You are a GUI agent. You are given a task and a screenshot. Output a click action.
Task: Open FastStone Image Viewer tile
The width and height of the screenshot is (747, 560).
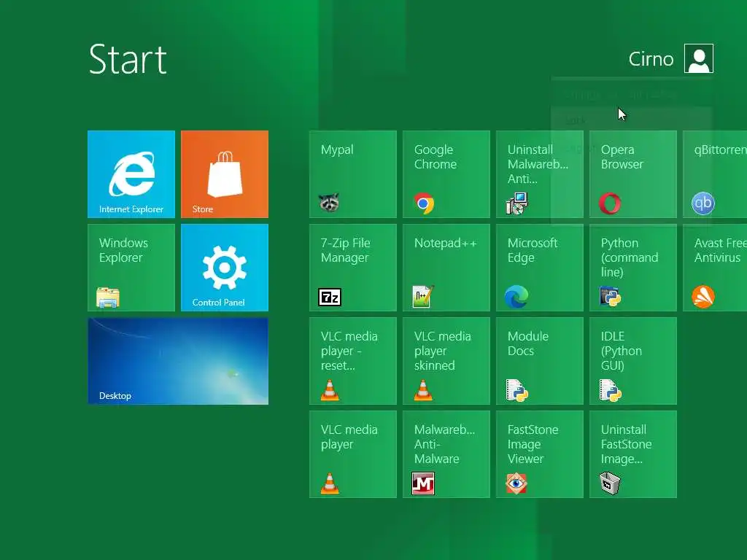[540, 454]
